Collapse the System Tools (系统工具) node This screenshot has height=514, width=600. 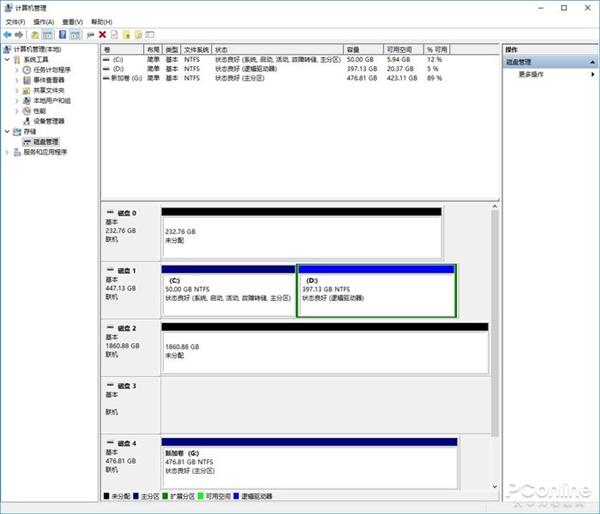(x=8, y=59)
